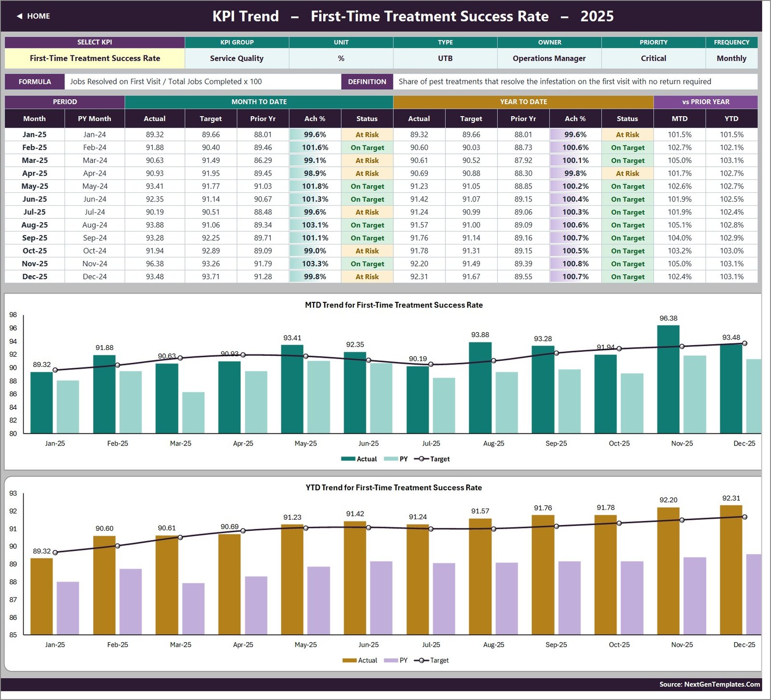Click the YEAR TO DATE header
Image resolution: width=771 pixels, height=700 pixels.
point(523,102)
